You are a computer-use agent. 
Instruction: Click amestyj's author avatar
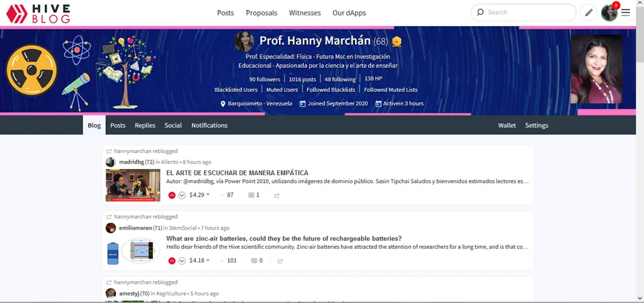[111, 293]
